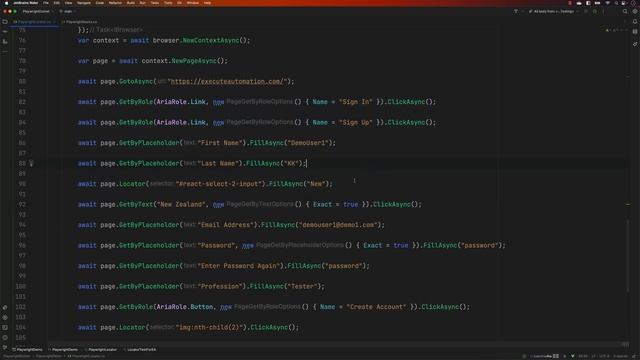Open the Structure tool window icon

click(x=5, y=42)
